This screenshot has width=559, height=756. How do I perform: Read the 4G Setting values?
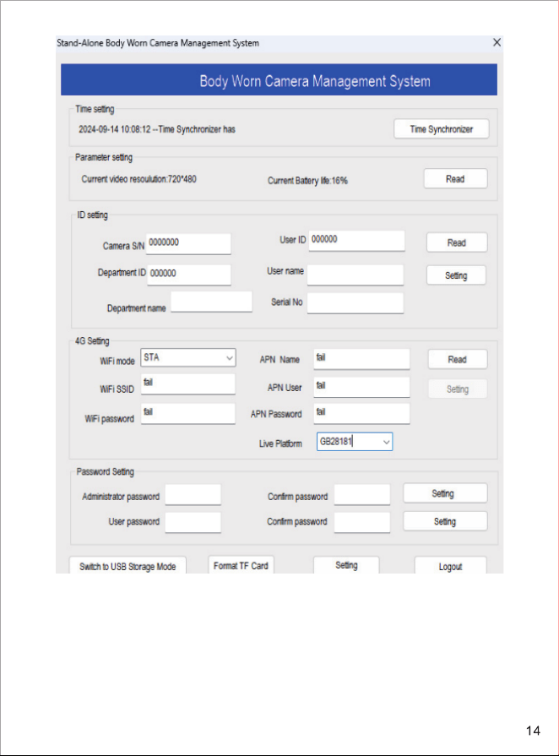[458, 359]
